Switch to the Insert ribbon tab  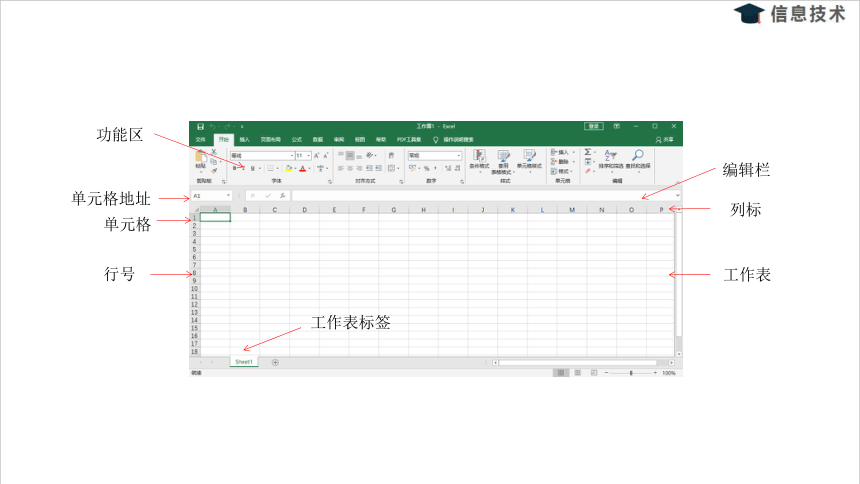click(245, 139)
